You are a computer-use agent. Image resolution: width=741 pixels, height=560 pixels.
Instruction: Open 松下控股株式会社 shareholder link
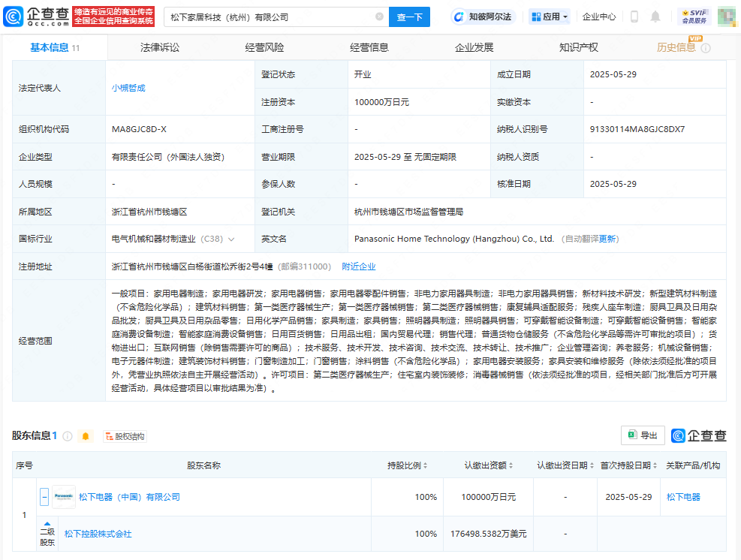coord(98,534)
